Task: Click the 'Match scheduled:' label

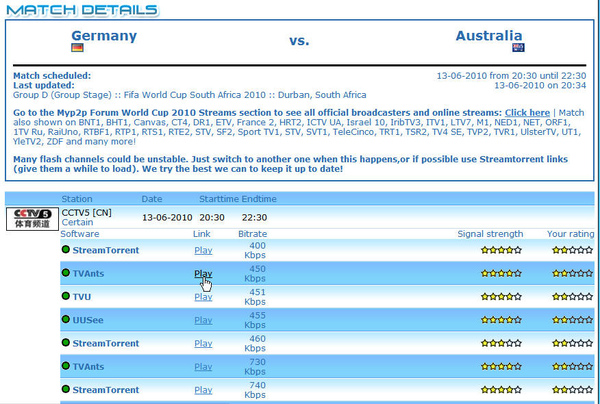Action: [x=52, y=76]
